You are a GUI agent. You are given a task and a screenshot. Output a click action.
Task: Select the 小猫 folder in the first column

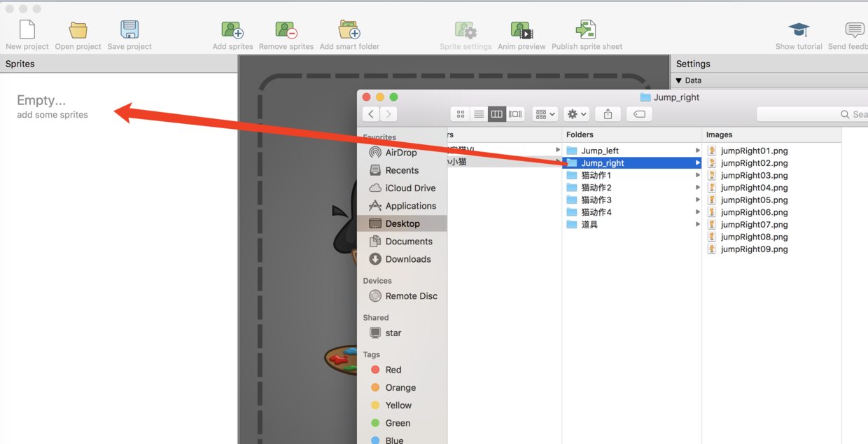[x=504, y=162]
